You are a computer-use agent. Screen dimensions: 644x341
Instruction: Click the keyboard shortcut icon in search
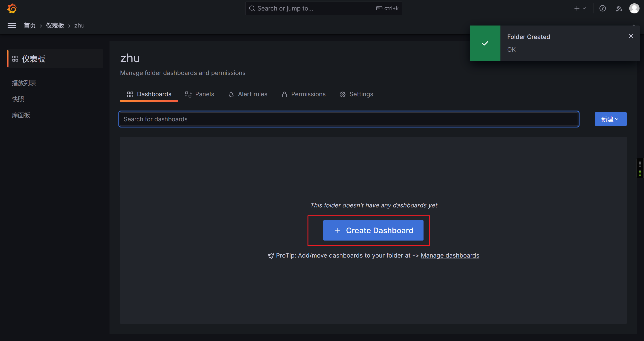tap(379, 9)
